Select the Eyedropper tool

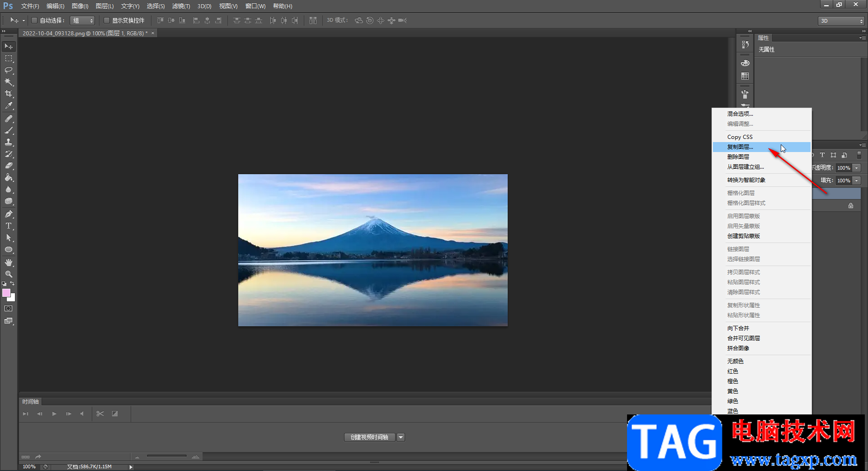(9, 105)
